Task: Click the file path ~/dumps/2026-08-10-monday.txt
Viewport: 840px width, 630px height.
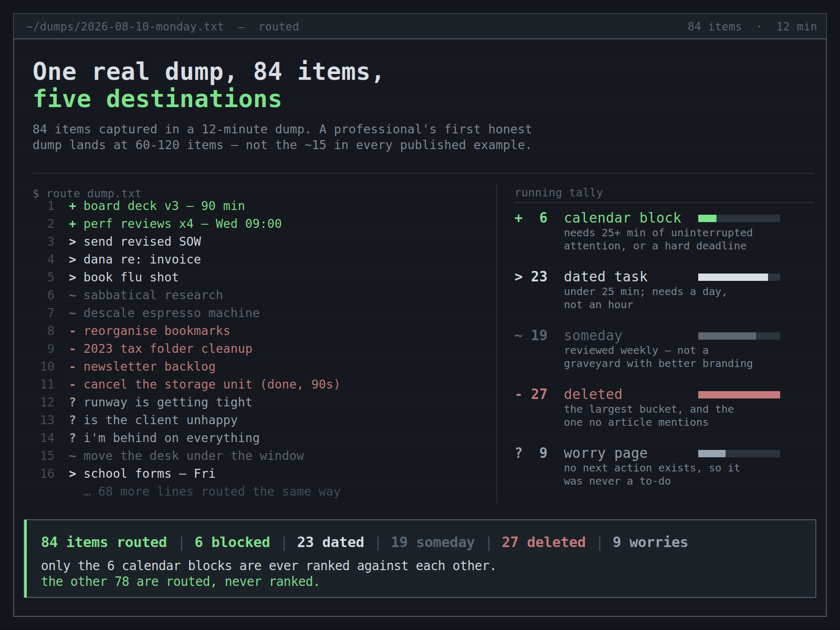Action: click(x=125, y=27)
